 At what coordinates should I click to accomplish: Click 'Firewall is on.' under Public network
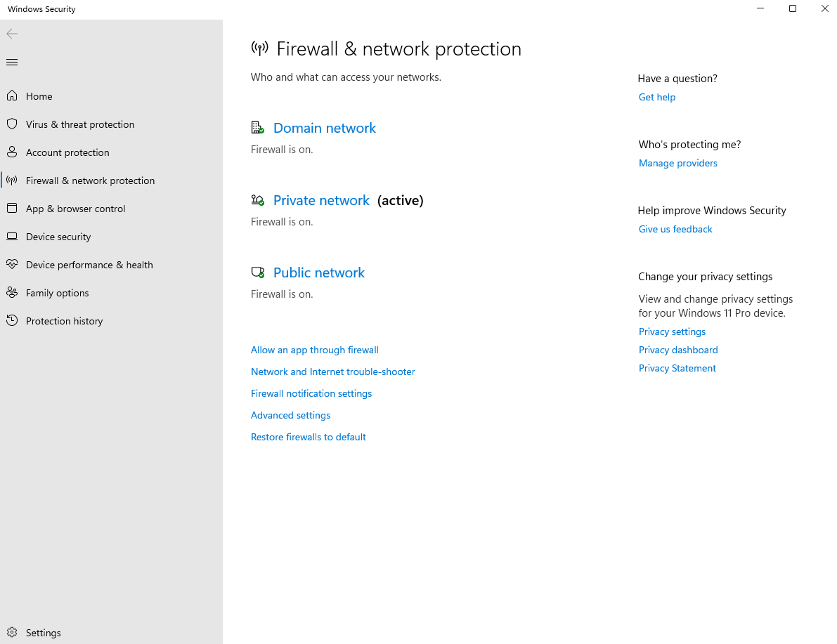pos(282,294)
